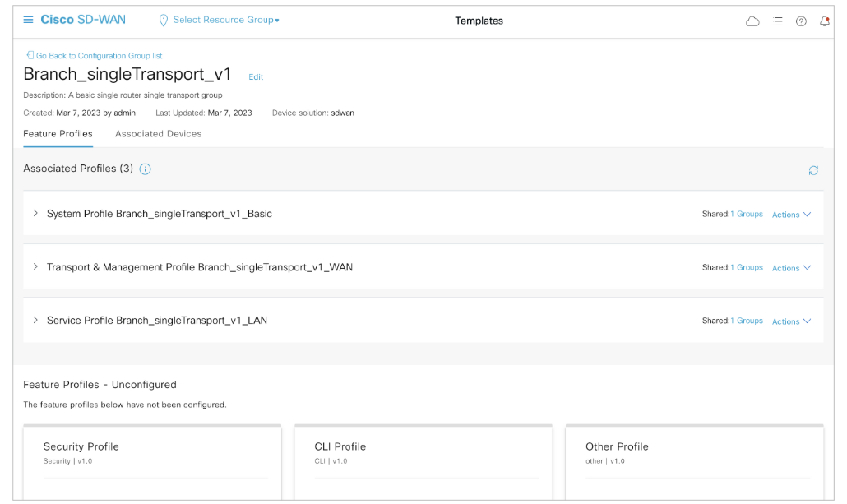This screenshot has width=847, height=504.
Task: Go back to Configuration Group list
Action: click(x=99, y=56)
